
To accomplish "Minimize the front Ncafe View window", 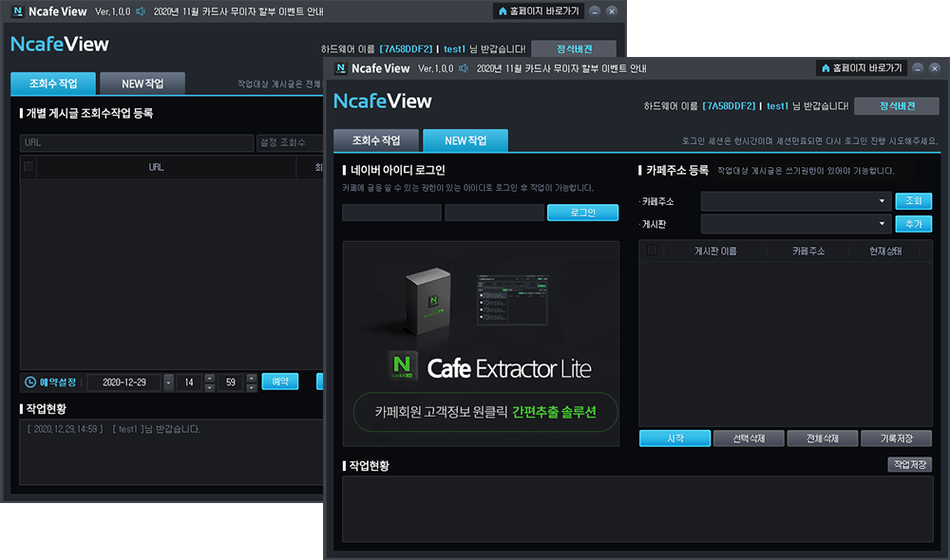I will pos(918,68).
